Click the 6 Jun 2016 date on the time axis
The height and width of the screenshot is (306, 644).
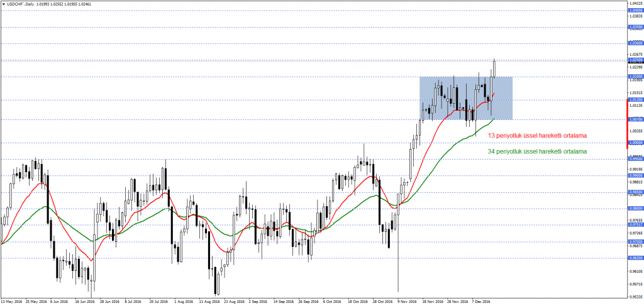coord(59,302)
